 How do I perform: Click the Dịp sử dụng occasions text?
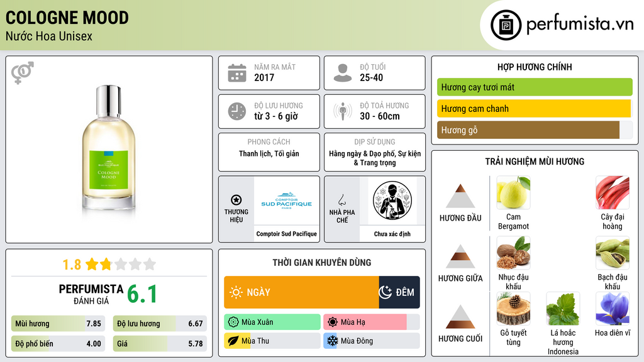(x=375, y=158)
